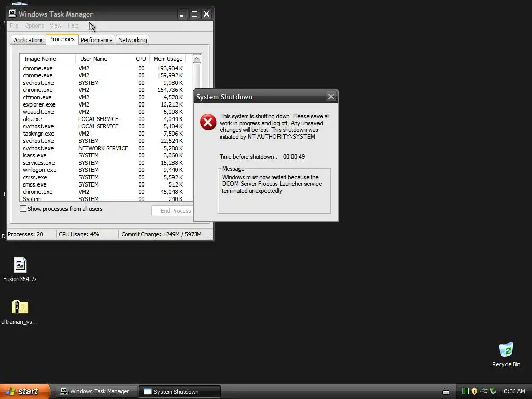Sort processes by CPU column header
Screen dimensions: 532x399
click(x=140, y=59)
